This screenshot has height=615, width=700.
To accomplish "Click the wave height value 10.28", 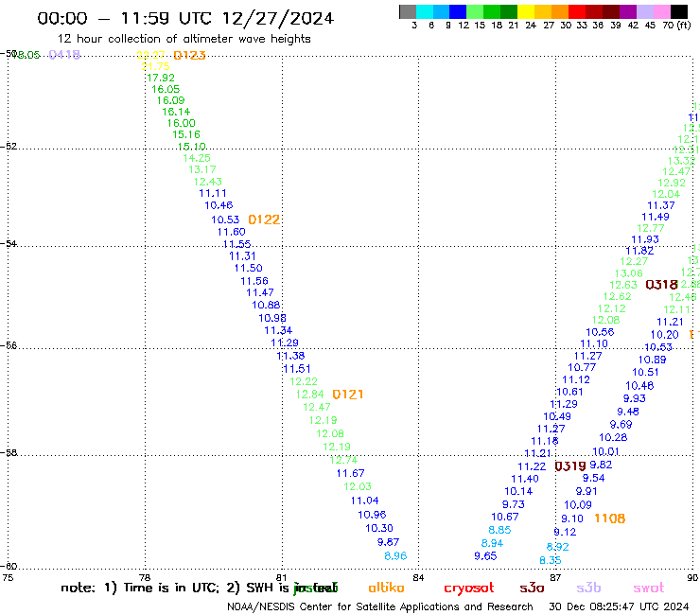I will (x=613, y=438).
